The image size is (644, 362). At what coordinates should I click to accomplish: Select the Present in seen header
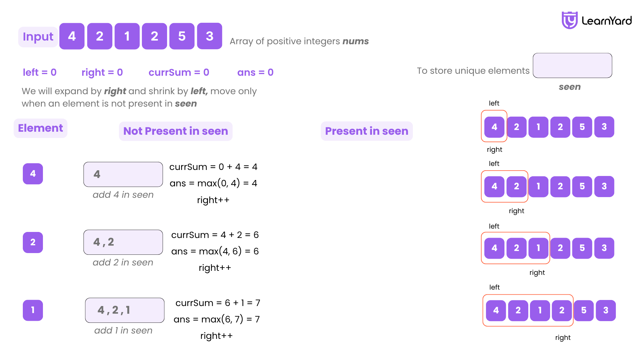click(x=367, y=131)
